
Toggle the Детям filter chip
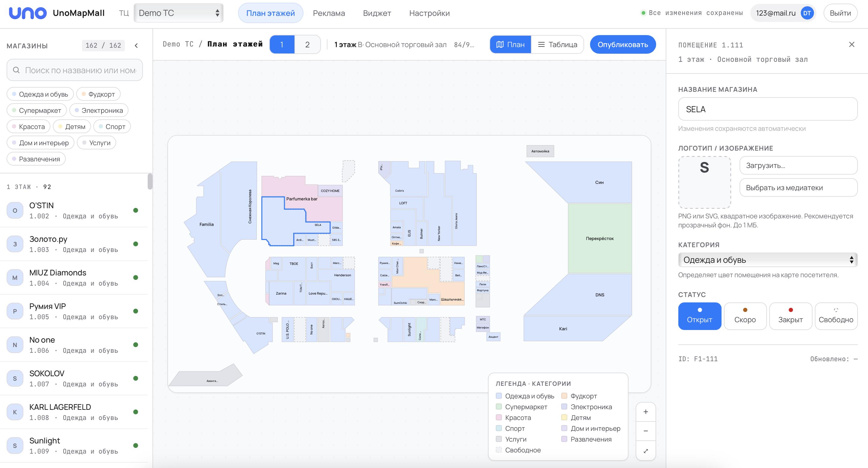(72, 126)
